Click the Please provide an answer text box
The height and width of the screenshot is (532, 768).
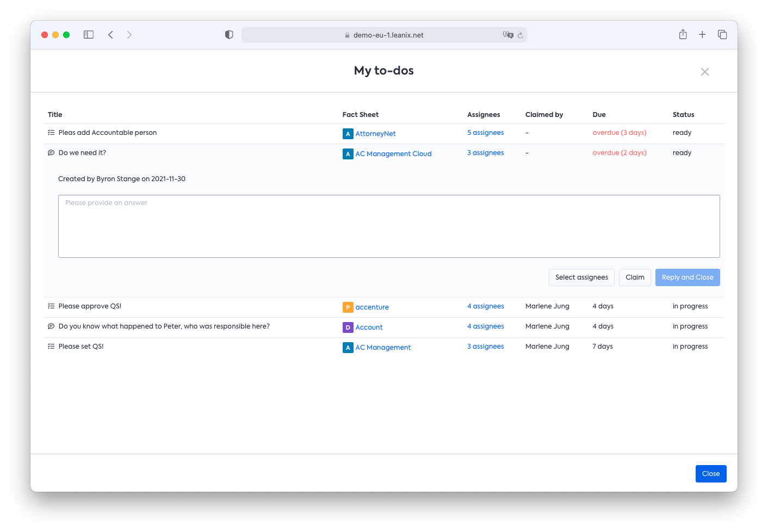click(x=389, y=226)
